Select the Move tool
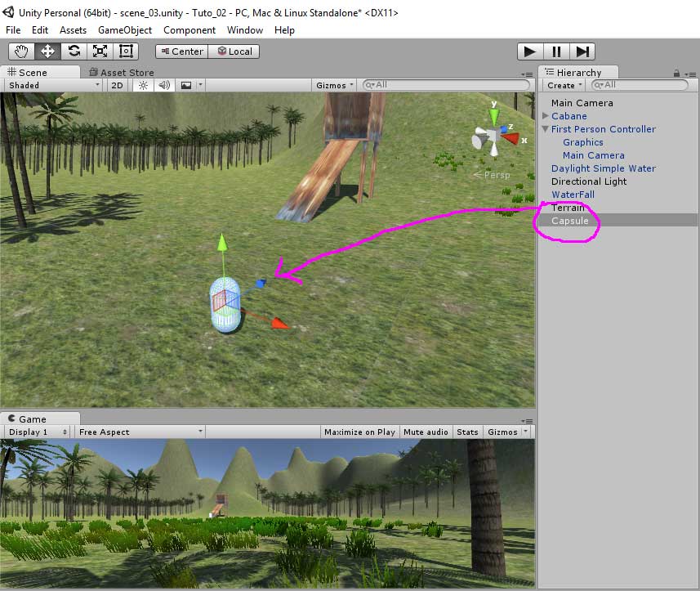This screenshot has width=700, height=591. pos(47,51)
